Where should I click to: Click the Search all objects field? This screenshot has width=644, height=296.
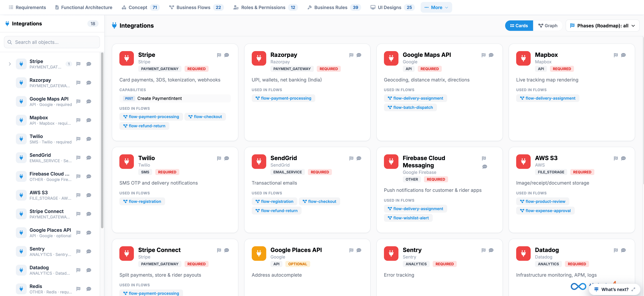click(x=52, y=42)
